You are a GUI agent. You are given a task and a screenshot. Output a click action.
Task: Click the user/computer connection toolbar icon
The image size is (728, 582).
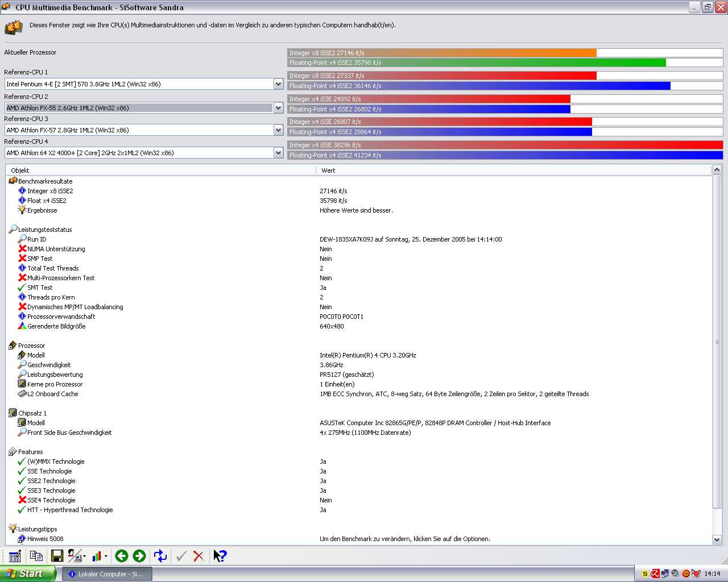pos(74,556)
